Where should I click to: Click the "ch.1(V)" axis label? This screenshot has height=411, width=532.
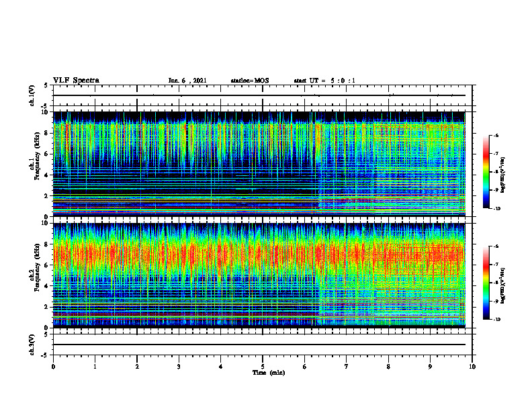point(32,95)
